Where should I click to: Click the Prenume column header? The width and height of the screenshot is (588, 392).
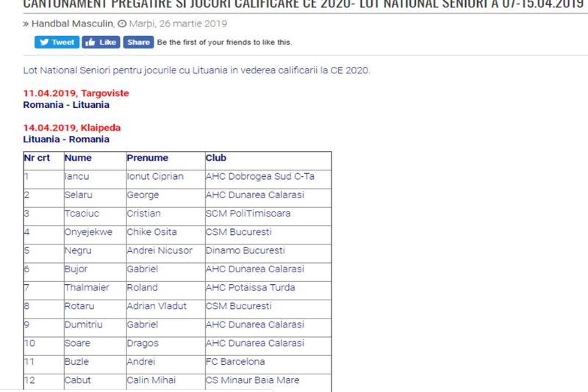[147, 158]
